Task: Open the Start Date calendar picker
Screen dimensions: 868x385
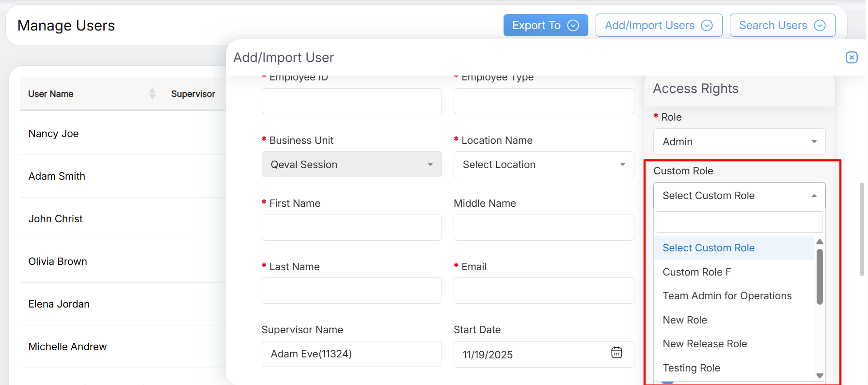Action: (x=616, y=353)
